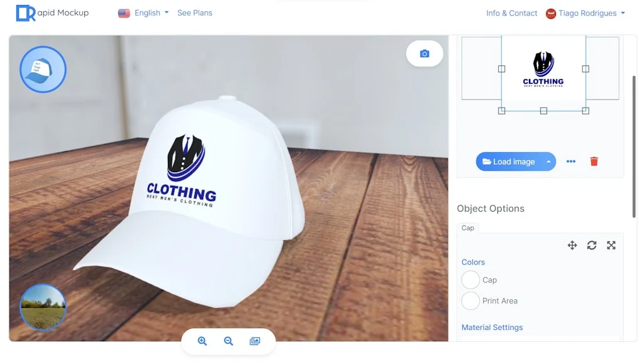Select the Scale tool in Object Options

pos(611,245)
